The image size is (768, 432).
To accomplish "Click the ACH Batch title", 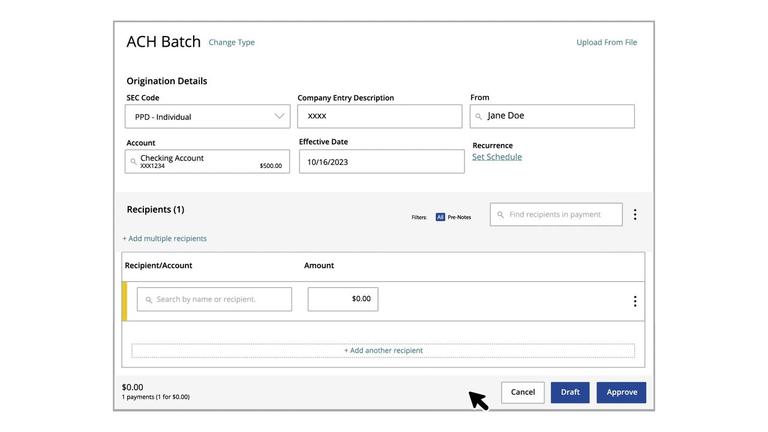I will [164, 42].
